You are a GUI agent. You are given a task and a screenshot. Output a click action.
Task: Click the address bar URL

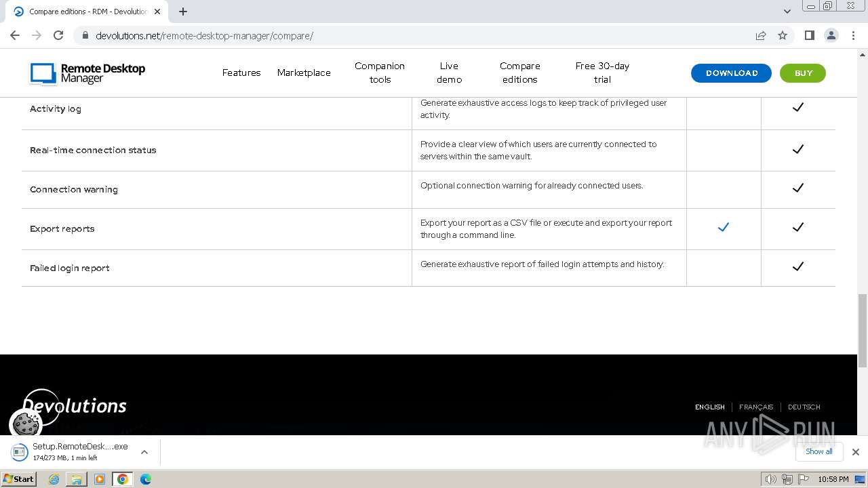[x=204, y=36]
